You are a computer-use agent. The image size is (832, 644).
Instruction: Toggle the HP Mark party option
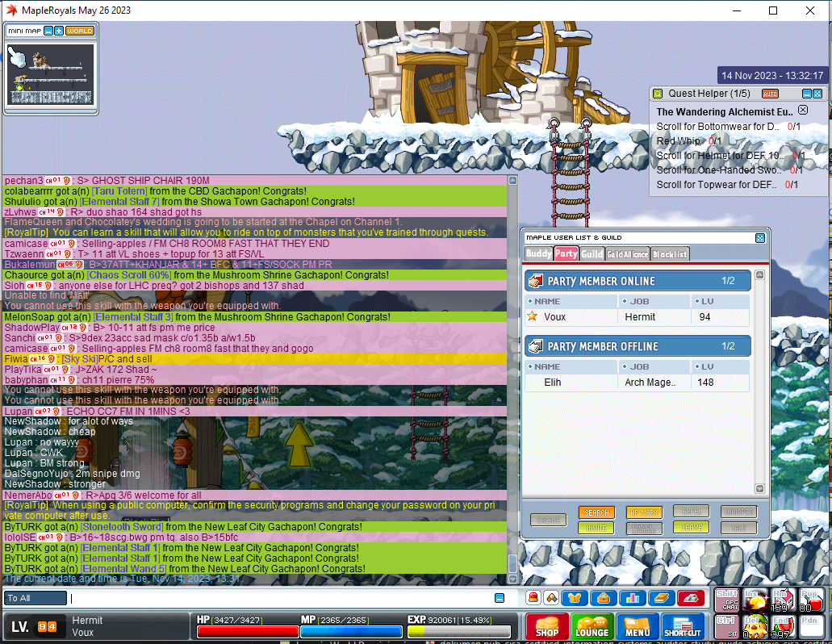(643, 512)
